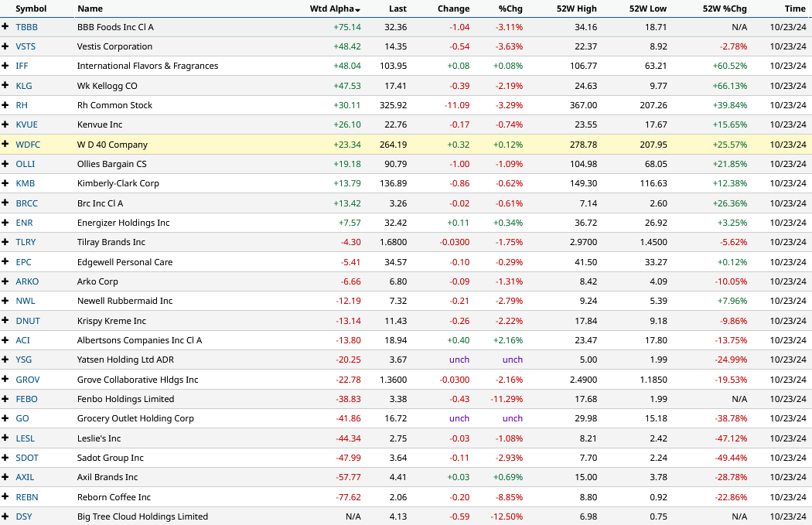The height and width of the screenshot is (525, 812).
Task: Click plus icon beside ACI
Action: point(5,339)
